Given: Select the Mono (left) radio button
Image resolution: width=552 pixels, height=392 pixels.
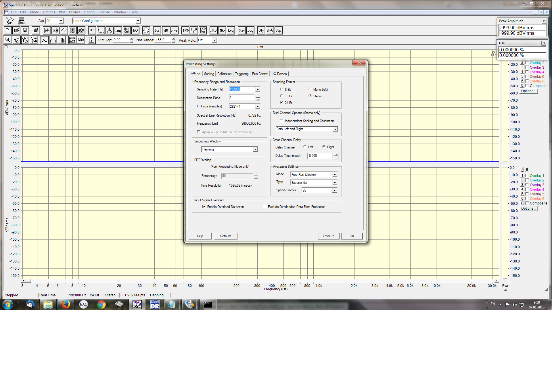Looking at the screenshot, I should point(310,89).
